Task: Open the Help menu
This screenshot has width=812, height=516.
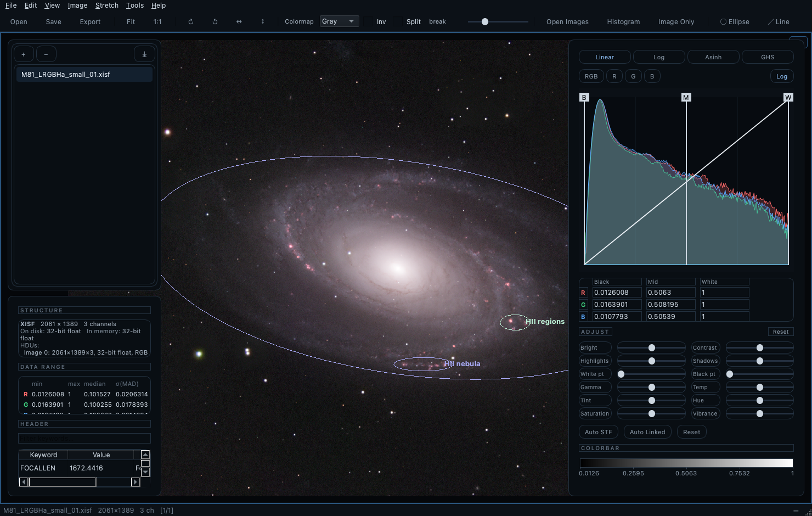Action: point(159,5)
